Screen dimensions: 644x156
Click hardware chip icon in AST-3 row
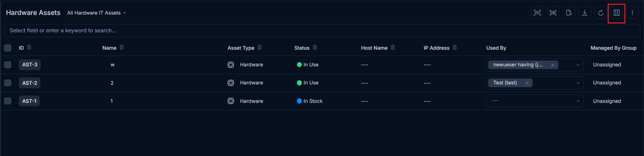[231, 65]
